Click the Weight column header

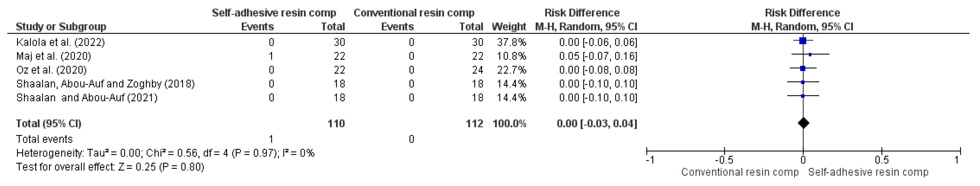coord(509,27)
